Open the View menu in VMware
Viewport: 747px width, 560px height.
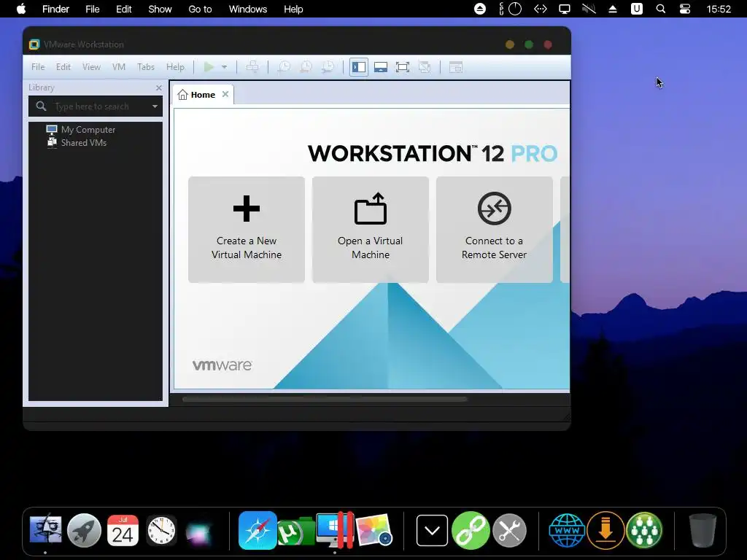click(x=91, y=67)
